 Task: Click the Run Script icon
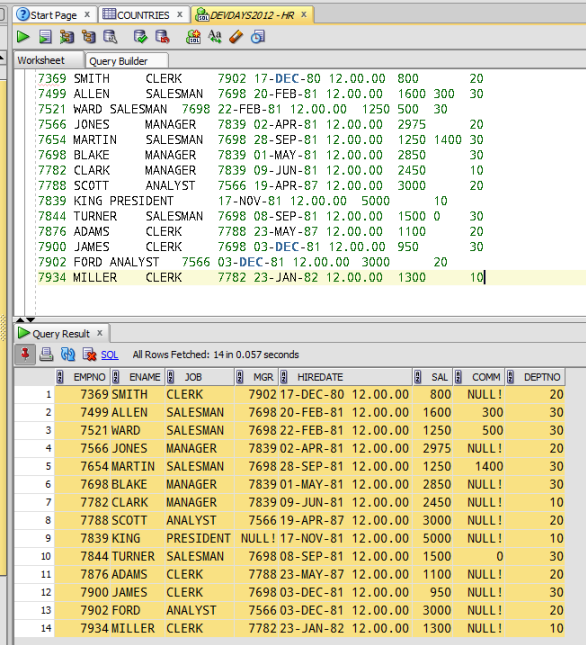[x=45, y=37]
